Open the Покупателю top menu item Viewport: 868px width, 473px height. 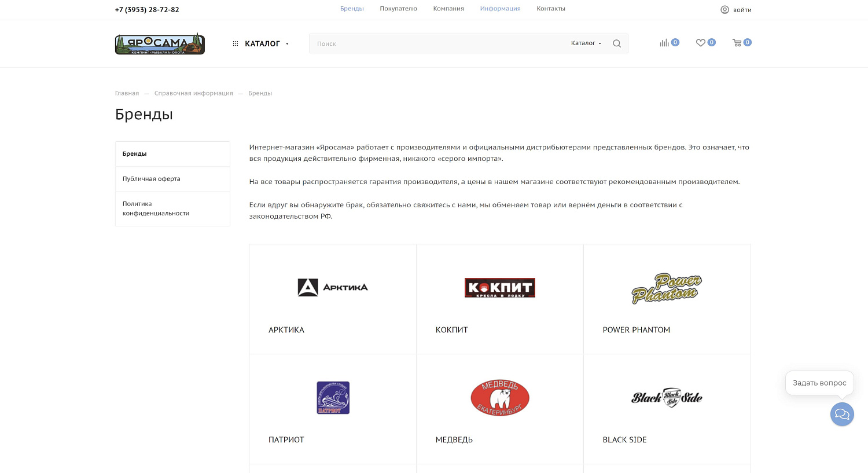tap(398, 9)
